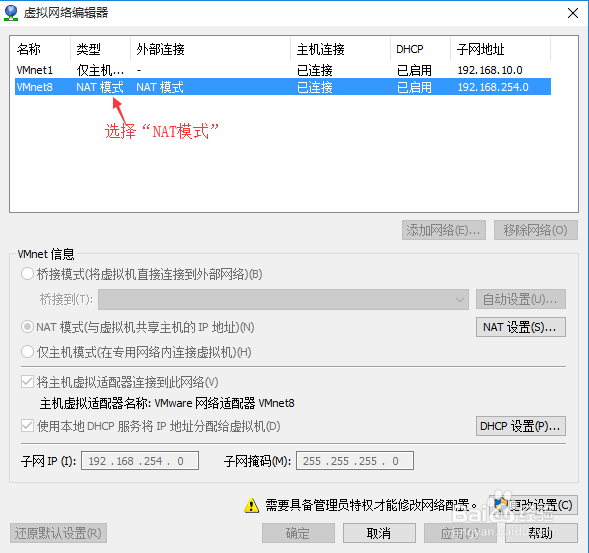Click the Virtual Network Editor title icon
This screenshot has width=589, height=553.
point(11,12)
